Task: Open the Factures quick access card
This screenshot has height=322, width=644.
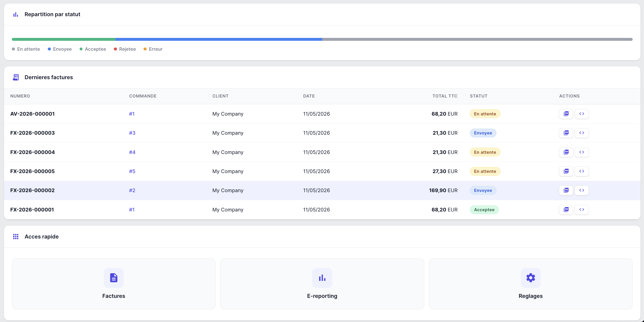Action: (114, 284)
